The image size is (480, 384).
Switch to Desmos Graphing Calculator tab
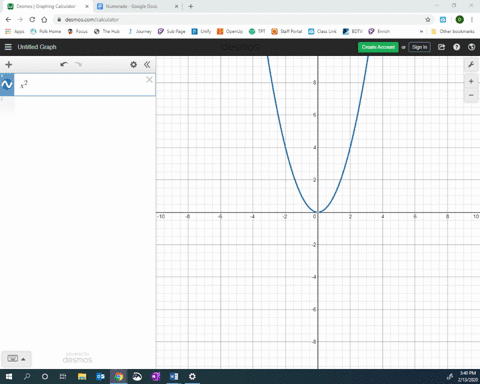point(46,6)
